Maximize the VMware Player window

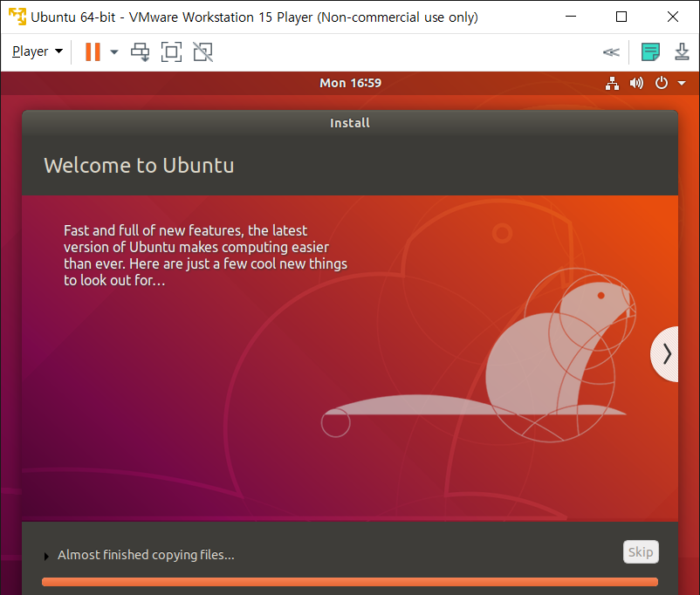[621, 17]
